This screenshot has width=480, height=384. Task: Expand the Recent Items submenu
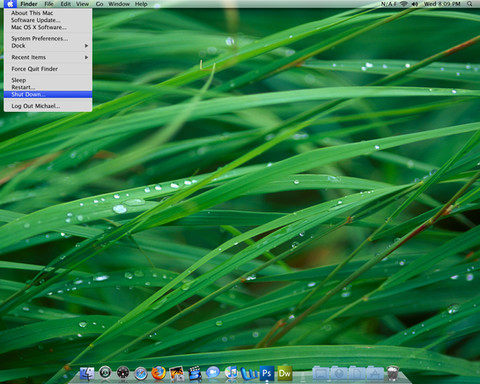[48, 57]
